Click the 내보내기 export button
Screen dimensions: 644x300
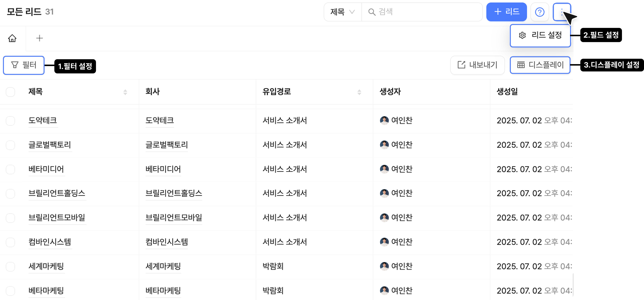[x=477, y=65]
